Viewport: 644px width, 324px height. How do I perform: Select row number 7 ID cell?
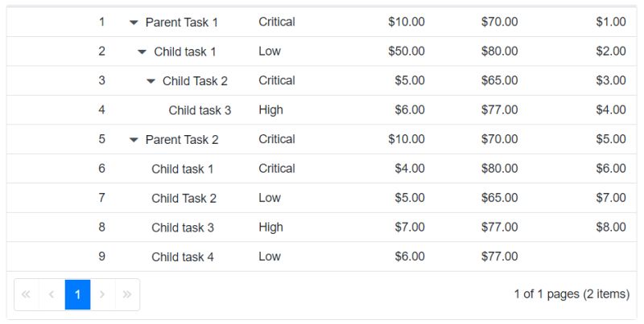tap(101, 198)
